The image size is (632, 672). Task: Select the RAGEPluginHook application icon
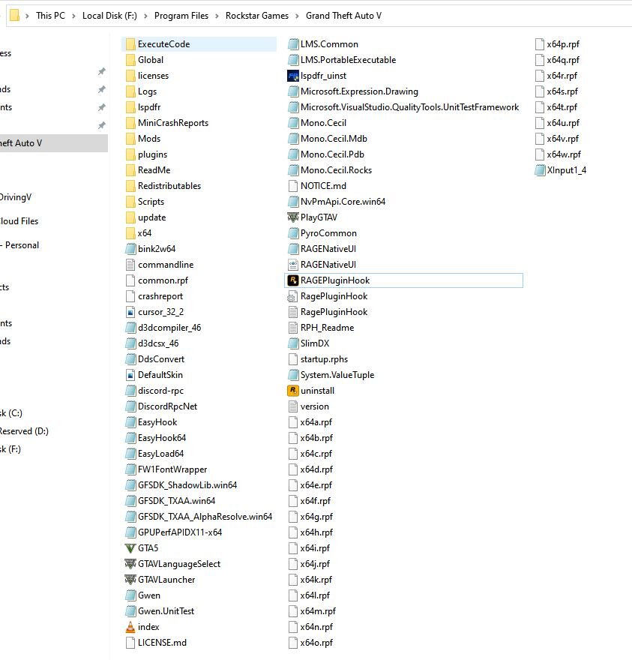[x=292, y=280]
